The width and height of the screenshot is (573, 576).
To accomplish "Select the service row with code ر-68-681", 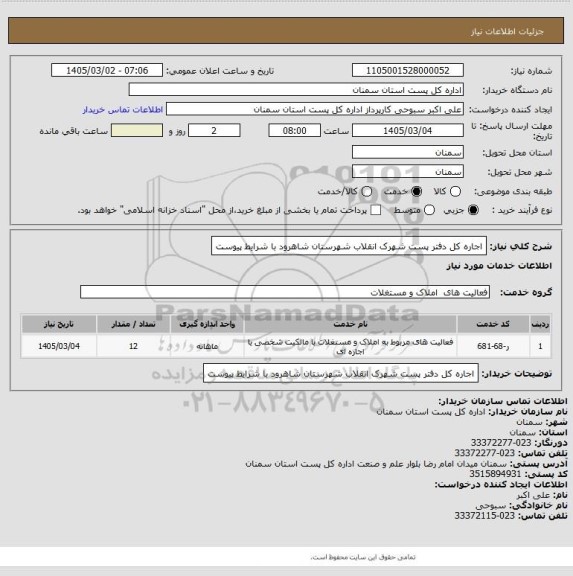I will 286,346.
